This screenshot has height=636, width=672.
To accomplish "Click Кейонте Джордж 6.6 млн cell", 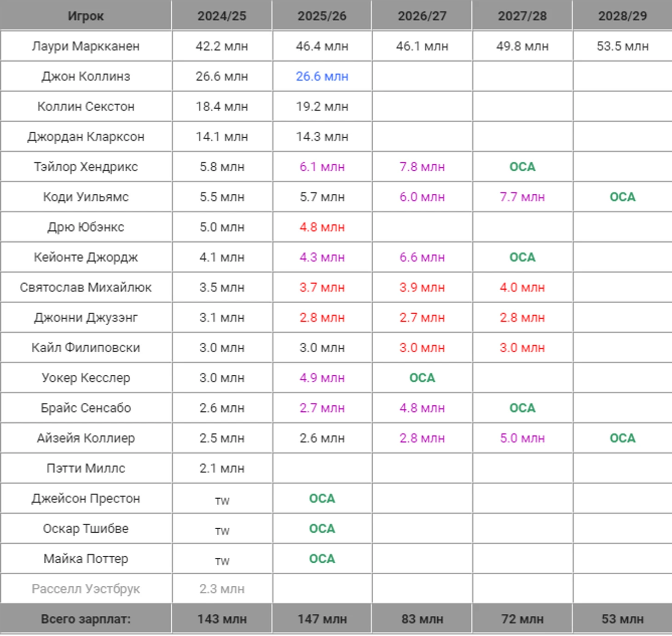I will point(422,257).
